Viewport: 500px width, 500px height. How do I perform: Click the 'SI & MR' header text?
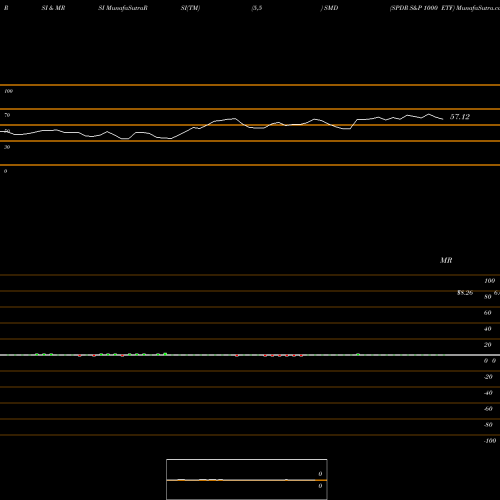[x=53, y=8]
